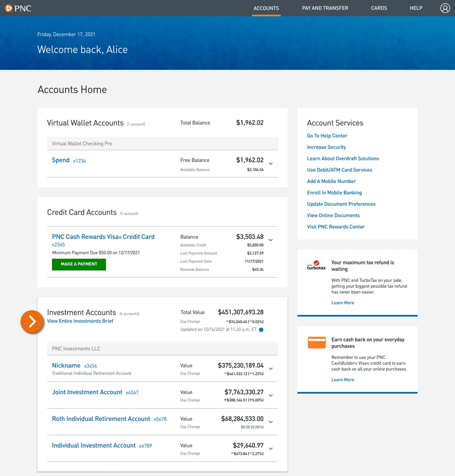Open the Cards section
This screenshot has width=455, height=476.
tap(379, 8)
